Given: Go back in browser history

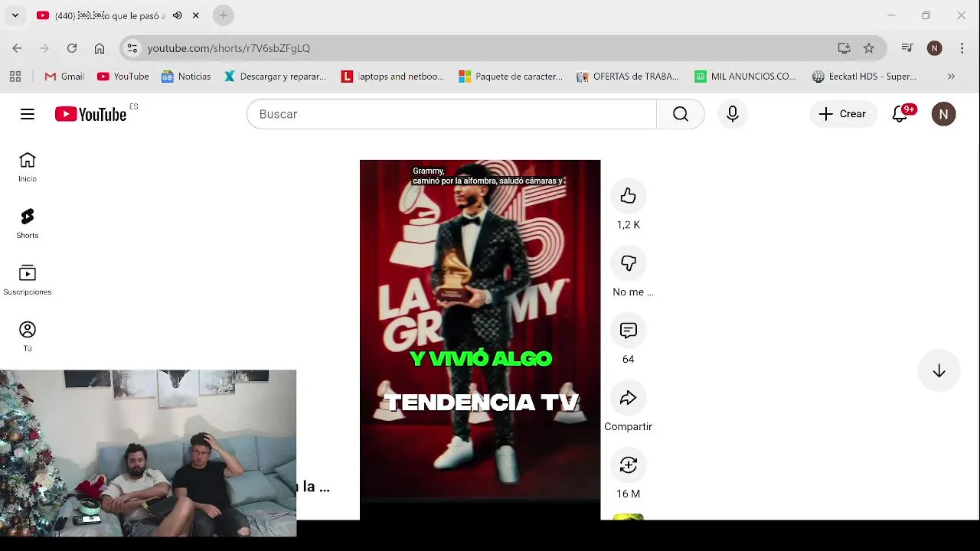Looking at the screenshot, I should pyautogui.click(x=17, y=48).
